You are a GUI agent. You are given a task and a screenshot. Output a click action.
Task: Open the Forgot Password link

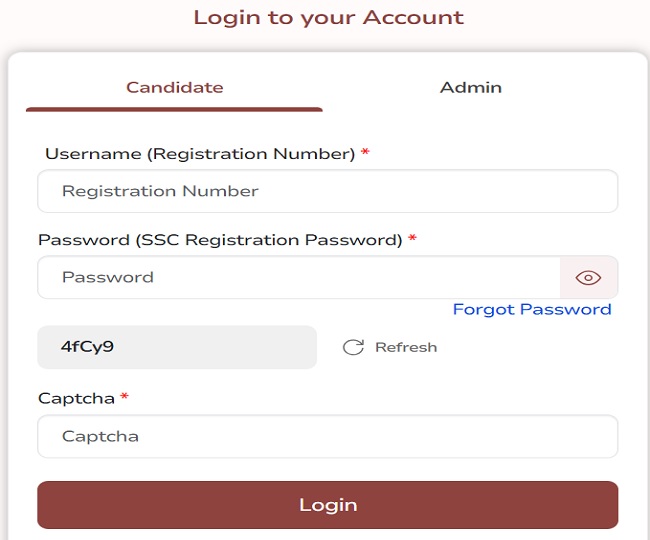click(x=532, y=309)
